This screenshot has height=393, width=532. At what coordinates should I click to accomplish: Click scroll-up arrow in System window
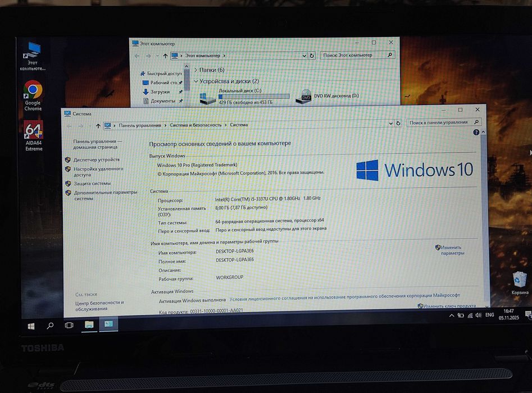coord(483,132)
